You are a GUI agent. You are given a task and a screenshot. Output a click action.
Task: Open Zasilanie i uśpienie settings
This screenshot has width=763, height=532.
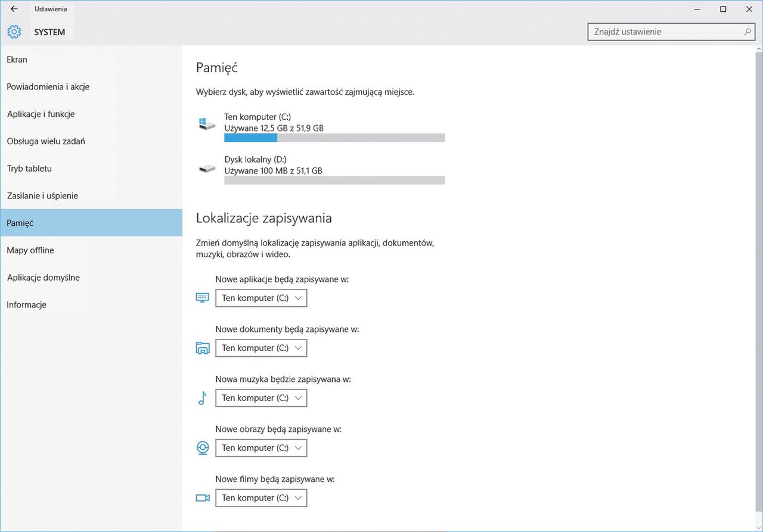coord(91,196)
